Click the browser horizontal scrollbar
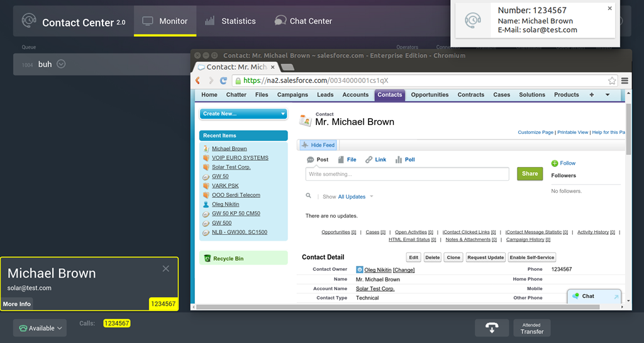644x343 pixels. [x=398, y=307]
